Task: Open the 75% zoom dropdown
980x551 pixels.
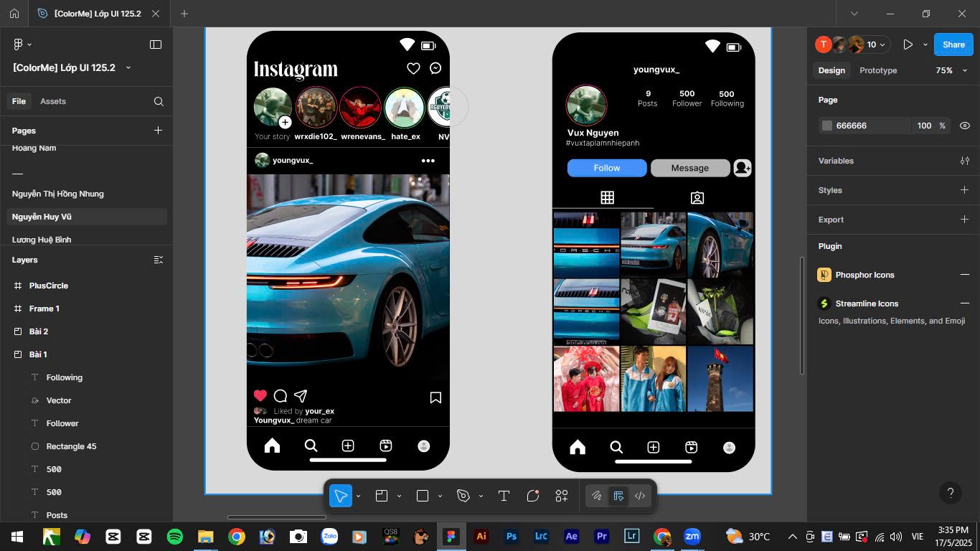Action: (x=952, y=70)
